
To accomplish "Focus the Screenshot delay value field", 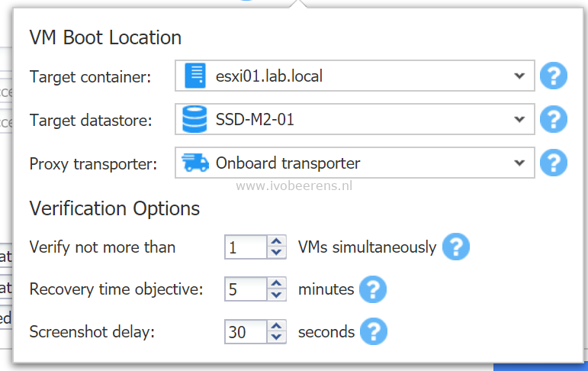I will (246, 331).
